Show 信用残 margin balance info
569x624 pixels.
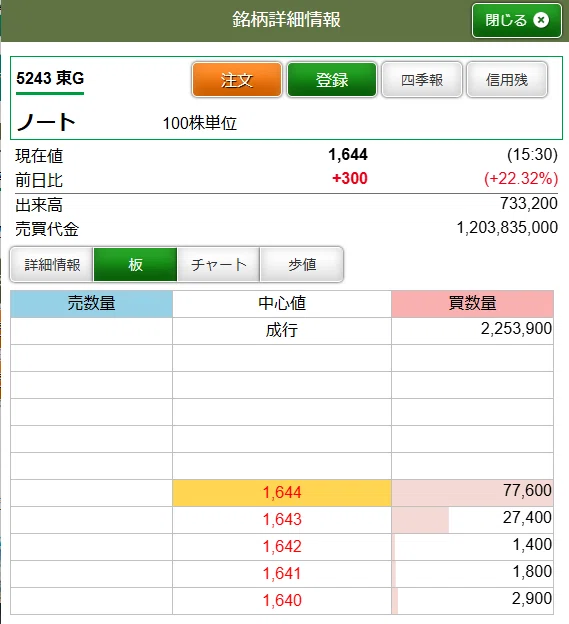click(x=507, y=80)
